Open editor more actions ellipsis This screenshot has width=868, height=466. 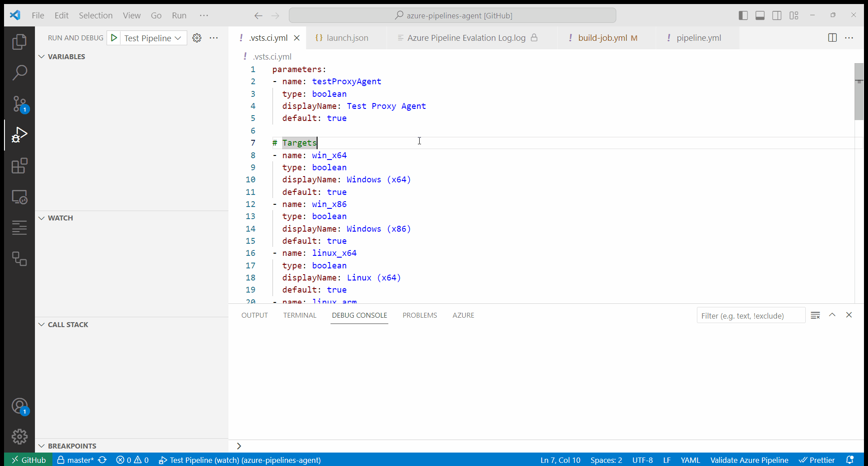point(849,38)
